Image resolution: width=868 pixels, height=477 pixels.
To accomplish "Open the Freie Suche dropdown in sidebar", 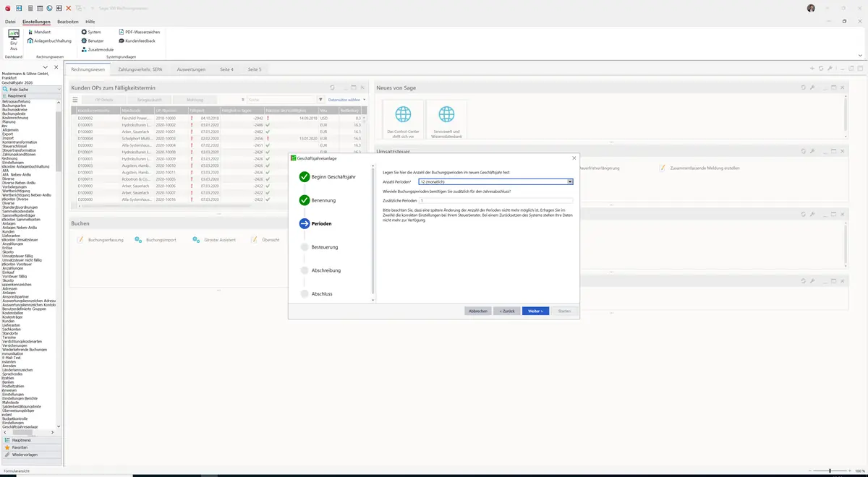I will pos(59,90).
